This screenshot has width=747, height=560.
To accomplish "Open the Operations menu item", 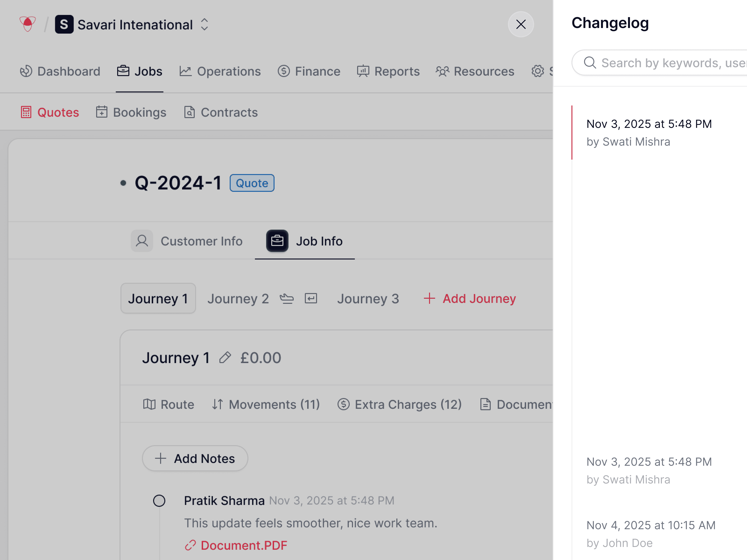I will [220, 71].
